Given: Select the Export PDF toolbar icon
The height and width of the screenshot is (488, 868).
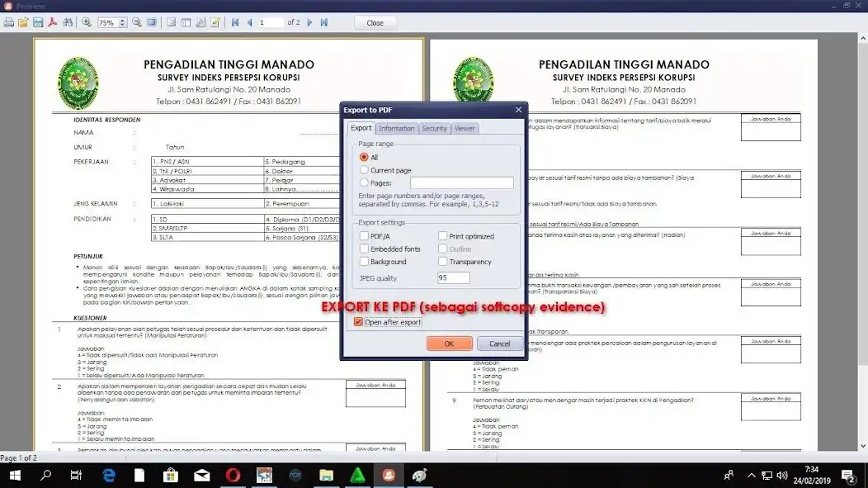Looking at the screenshot, I should 52,22.
